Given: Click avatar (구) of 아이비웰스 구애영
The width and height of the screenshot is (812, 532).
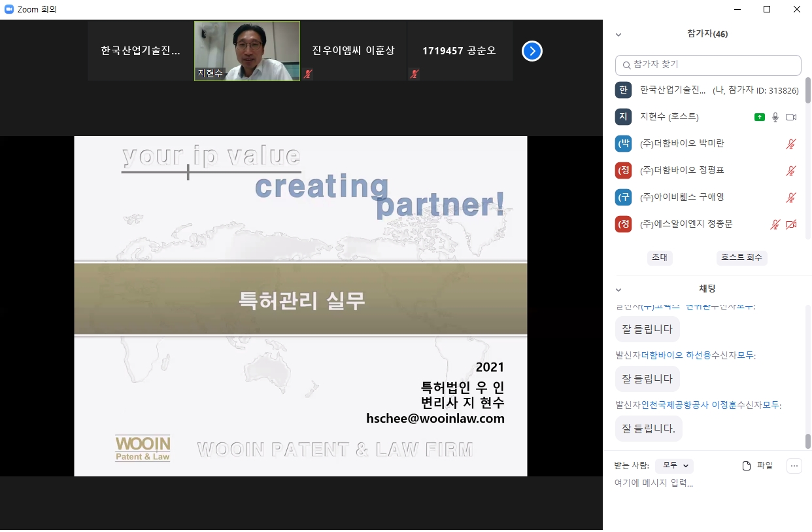Looking at the screenshot, I should pos(623,198).
